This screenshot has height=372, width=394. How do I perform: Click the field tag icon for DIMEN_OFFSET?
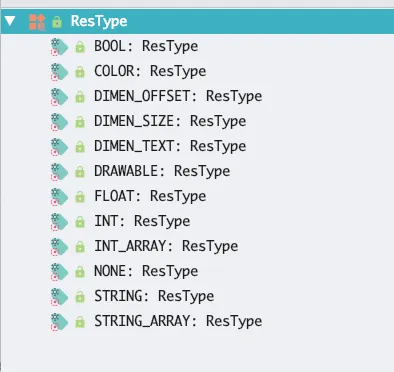pos(59,97)
